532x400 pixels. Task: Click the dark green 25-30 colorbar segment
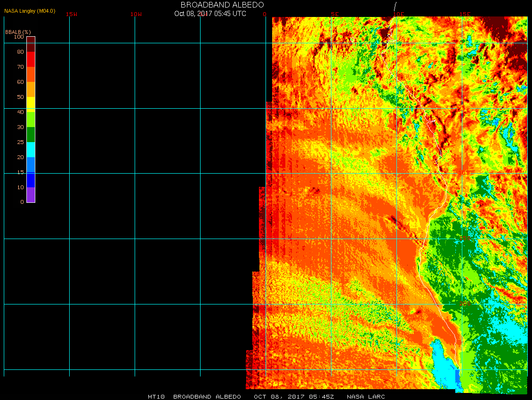31,135
